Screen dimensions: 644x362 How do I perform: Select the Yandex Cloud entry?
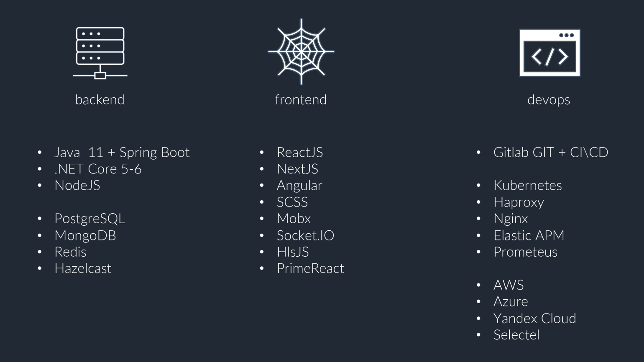(535, 319)
